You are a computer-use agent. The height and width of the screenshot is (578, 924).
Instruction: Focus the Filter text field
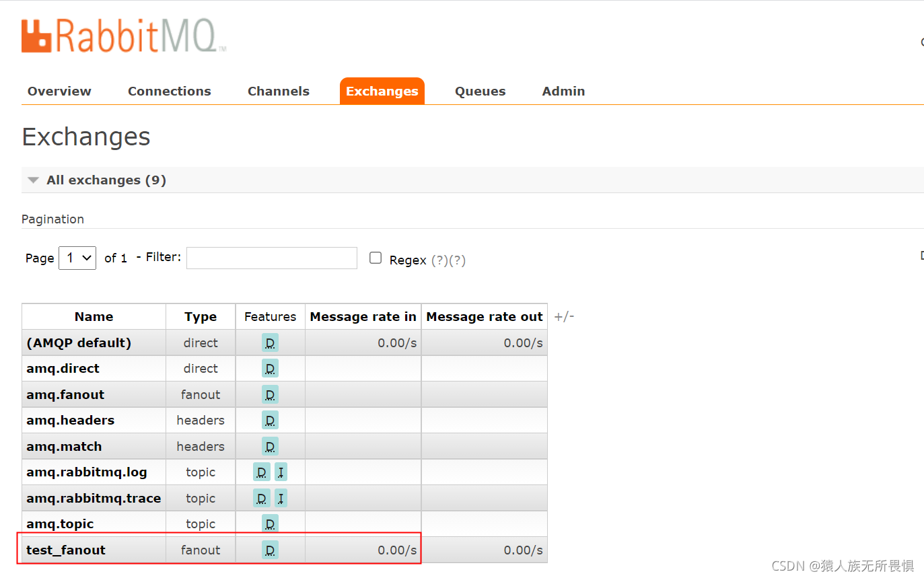(x=272, y=258)
